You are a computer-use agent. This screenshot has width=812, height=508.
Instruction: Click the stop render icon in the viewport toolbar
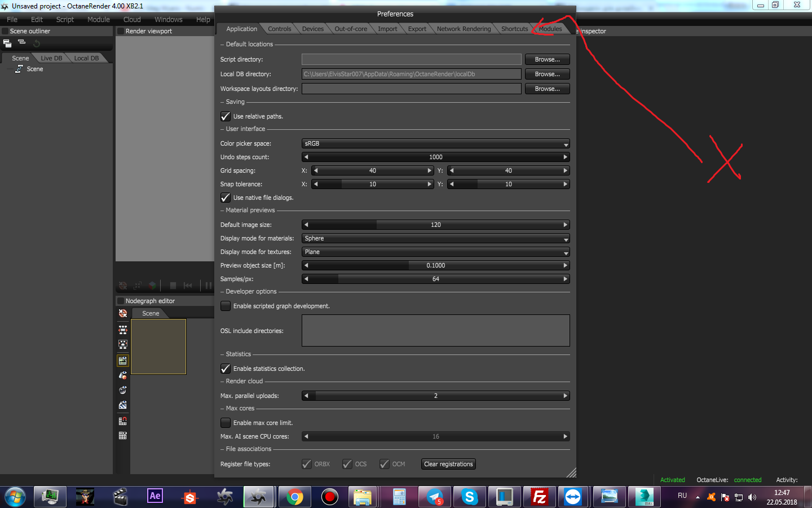click(173, 286)
